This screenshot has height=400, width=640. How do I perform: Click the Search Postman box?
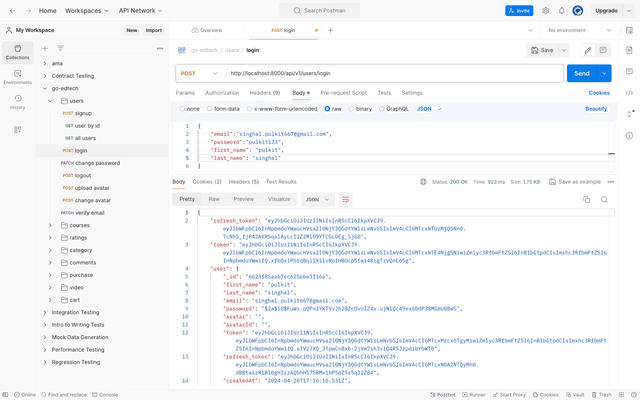[320, 11]
